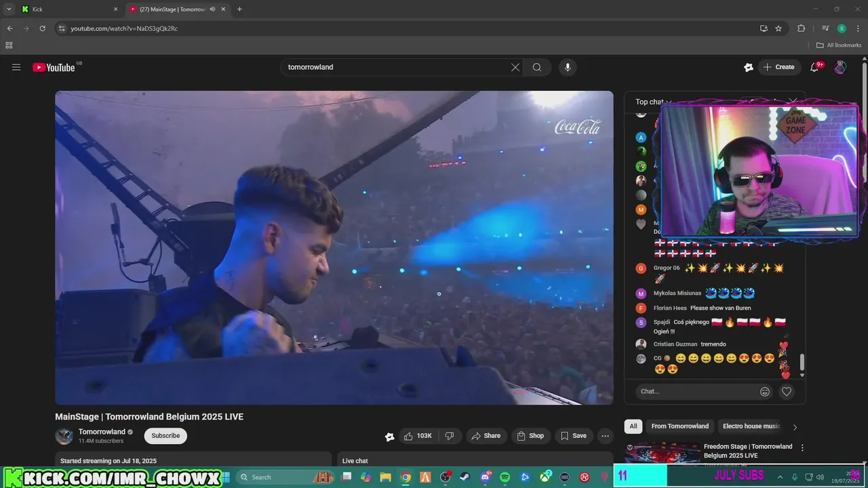Open the Shop button
Viewport: 868px width, 488px height.
(x=530, y=436)
